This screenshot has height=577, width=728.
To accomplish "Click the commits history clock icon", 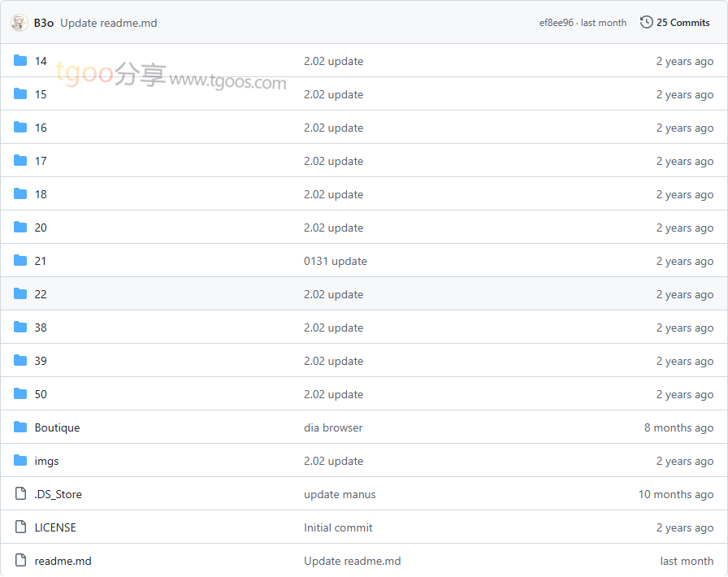I will click(646, 23).
